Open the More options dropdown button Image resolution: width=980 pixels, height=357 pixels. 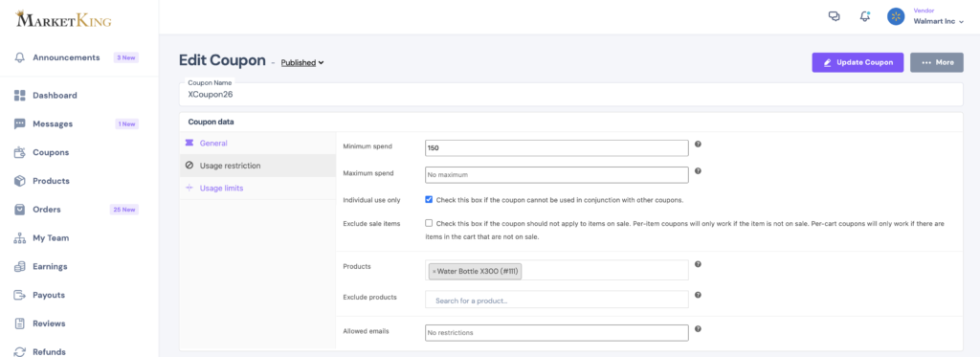(937, 62)
